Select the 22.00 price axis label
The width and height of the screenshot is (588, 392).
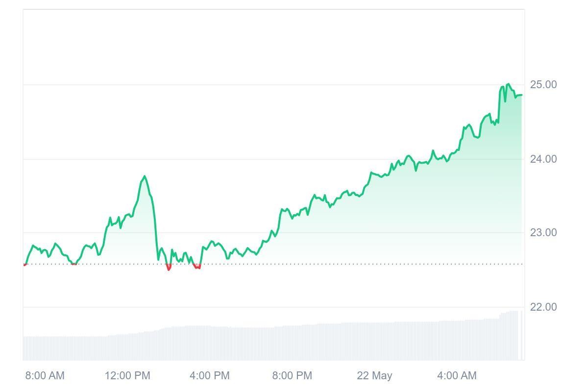[543, 307]
